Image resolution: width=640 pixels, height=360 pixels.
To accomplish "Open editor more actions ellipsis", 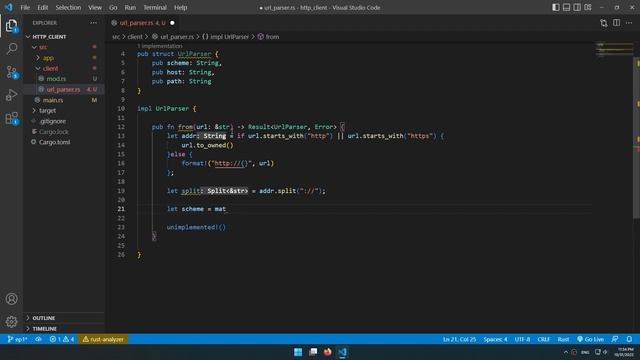I will [629, 23].
